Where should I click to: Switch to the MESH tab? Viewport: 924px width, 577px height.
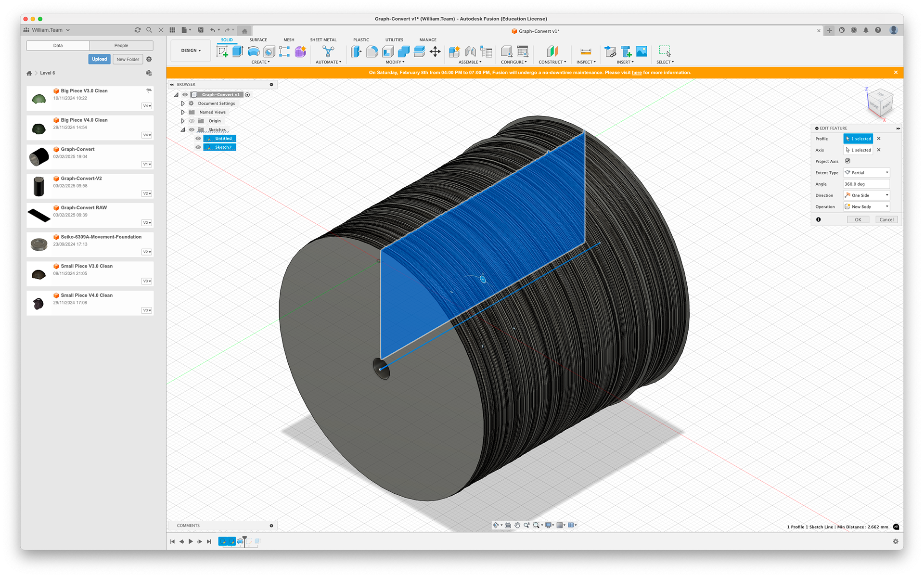coord(289,40)
